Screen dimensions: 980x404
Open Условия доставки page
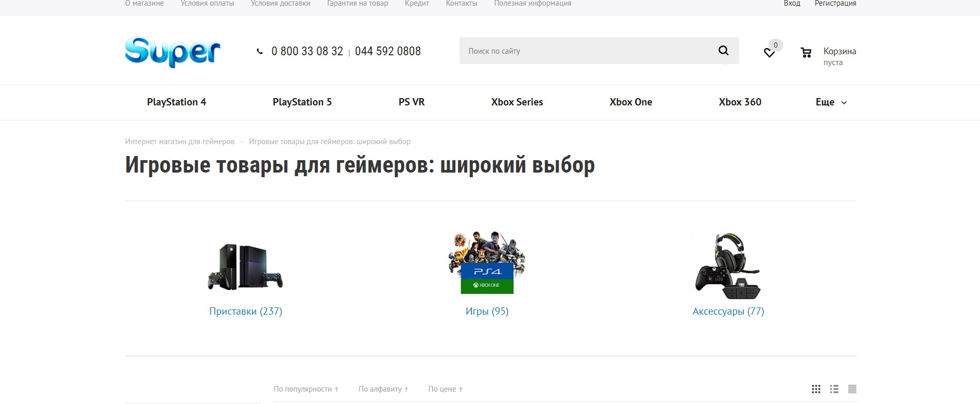(x=281, y=4)
